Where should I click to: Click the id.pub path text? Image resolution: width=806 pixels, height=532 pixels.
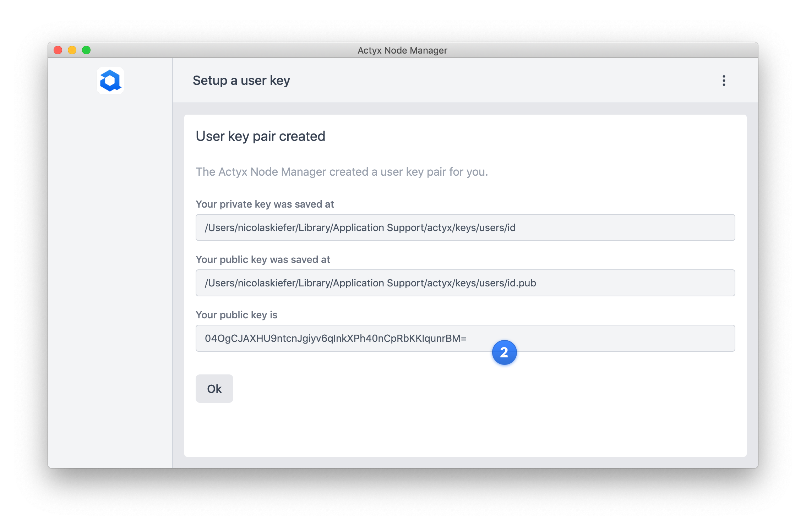point(521,283)
